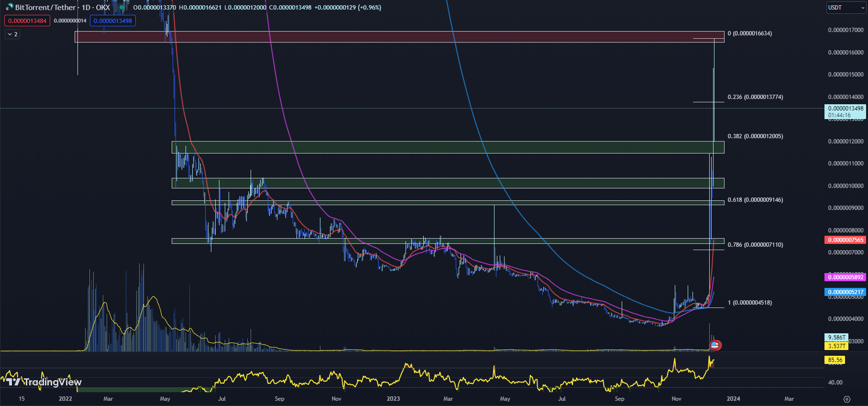This screenshot has height=406, width=868.
Task: Open the USDT currency dropdown
Action: 846,8
